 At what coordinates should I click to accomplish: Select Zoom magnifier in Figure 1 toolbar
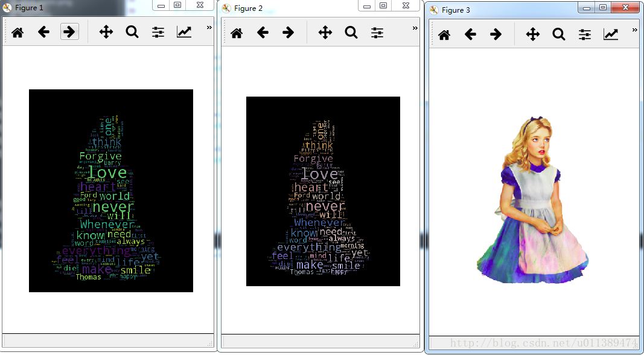click(x=132, y=31)
